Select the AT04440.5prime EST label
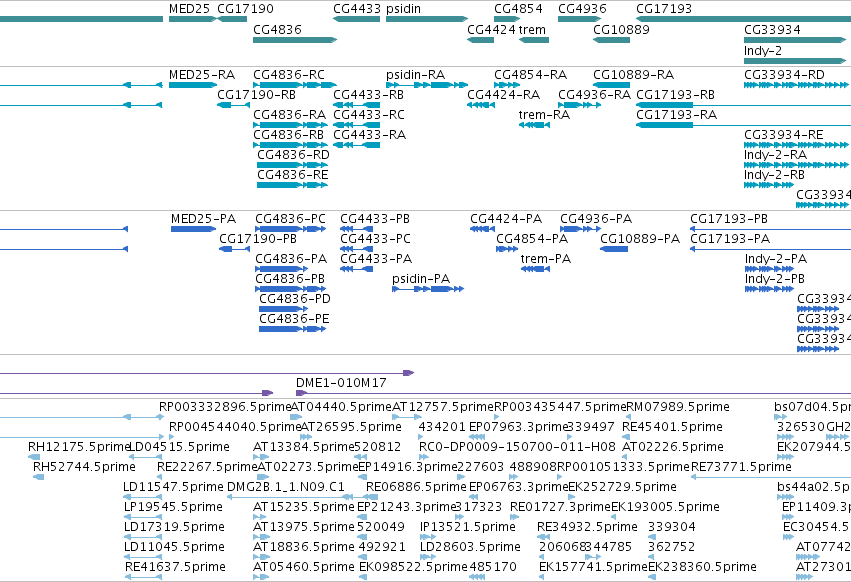The height and width of the screenshot is (582, 851). point(341,407)
